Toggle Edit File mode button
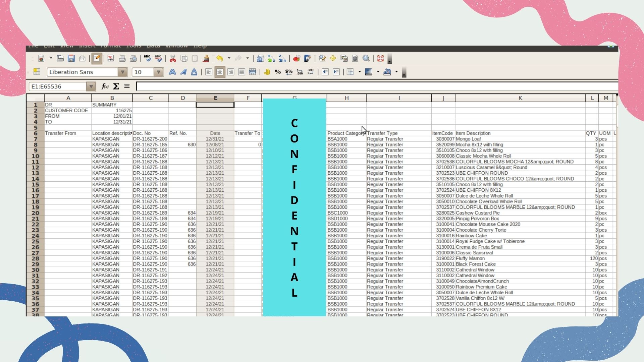Image resolution: width=644 pixels, height=362 pixels. tap(97, 59)
